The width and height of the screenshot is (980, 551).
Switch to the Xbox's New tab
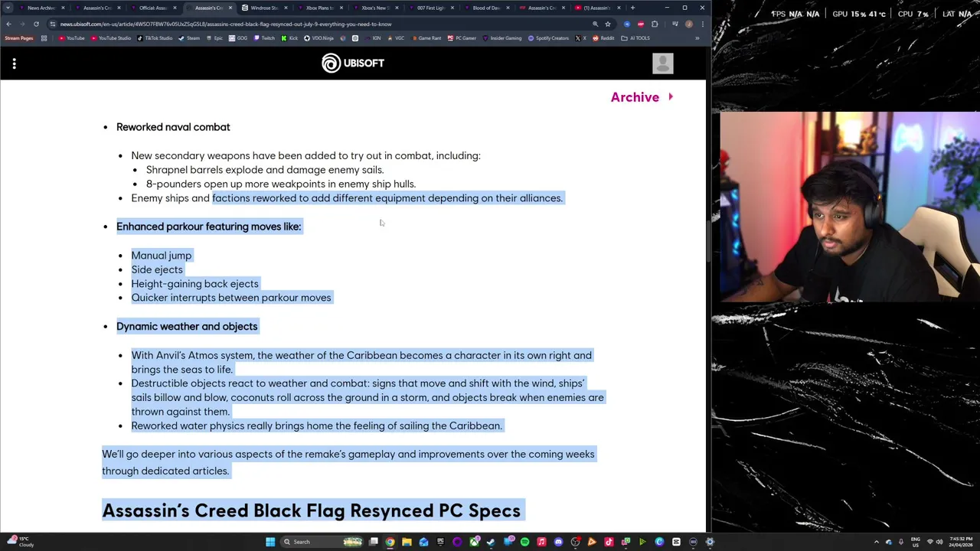tap(374, 8)
